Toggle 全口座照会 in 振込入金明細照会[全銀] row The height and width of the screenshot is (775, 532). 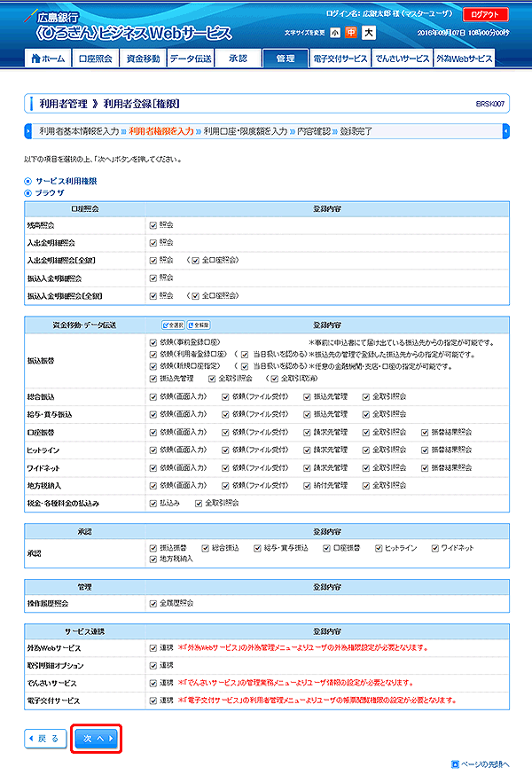[195, 296]
